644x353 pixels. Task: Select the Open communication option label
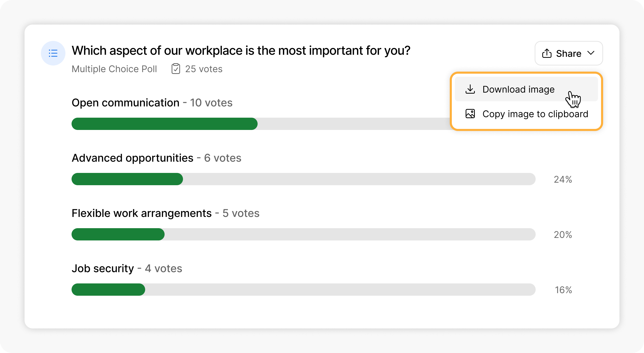(x=125, y=103)
